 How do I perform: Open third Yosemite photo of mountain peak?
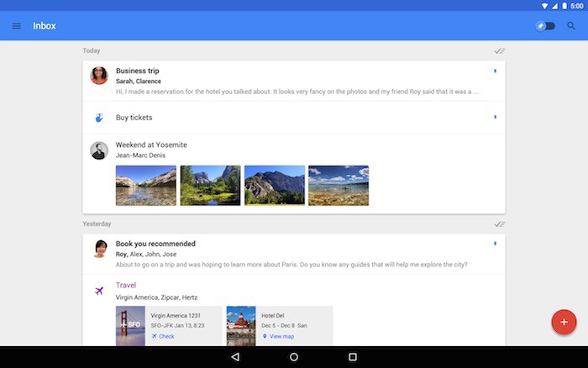(275, 186)
